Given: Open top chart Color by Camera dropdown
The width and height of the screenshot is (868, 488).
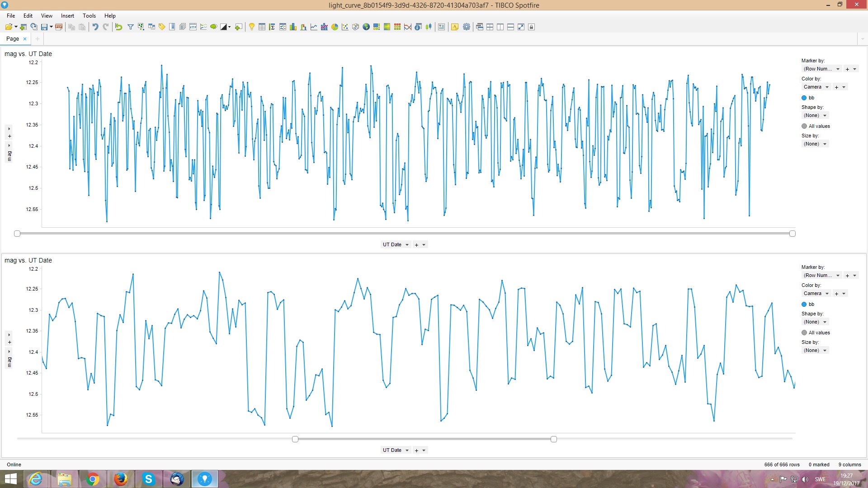Looking at the screenshot, I should (x=827, y=87).
